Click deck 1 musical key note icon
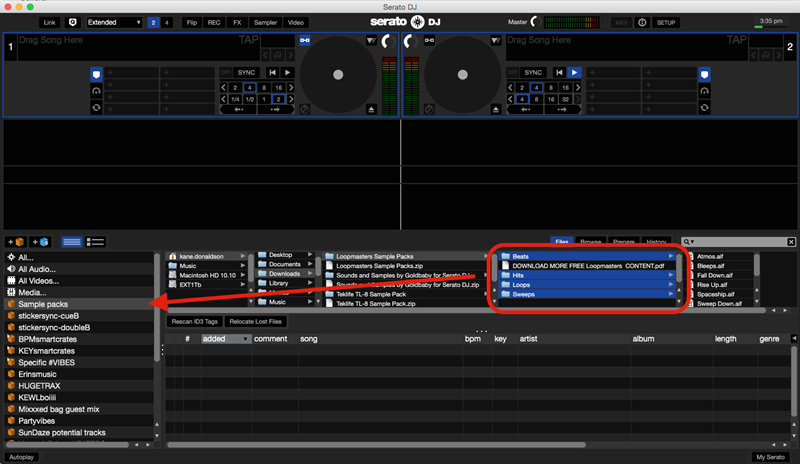This screenshot has width=800, height=464. tap(278, 55)
